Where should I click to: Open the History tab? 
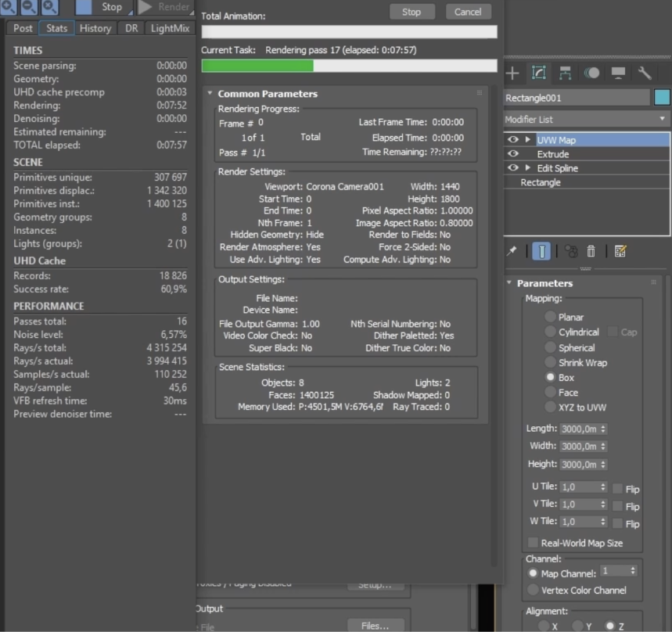[x=95, y=28]
